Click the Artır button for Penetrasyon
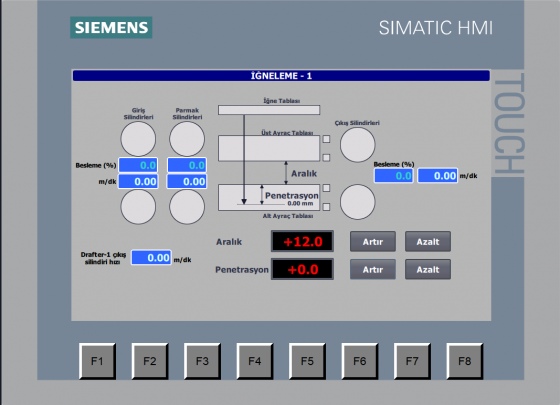The image size is (560, 405). [372, 269]
